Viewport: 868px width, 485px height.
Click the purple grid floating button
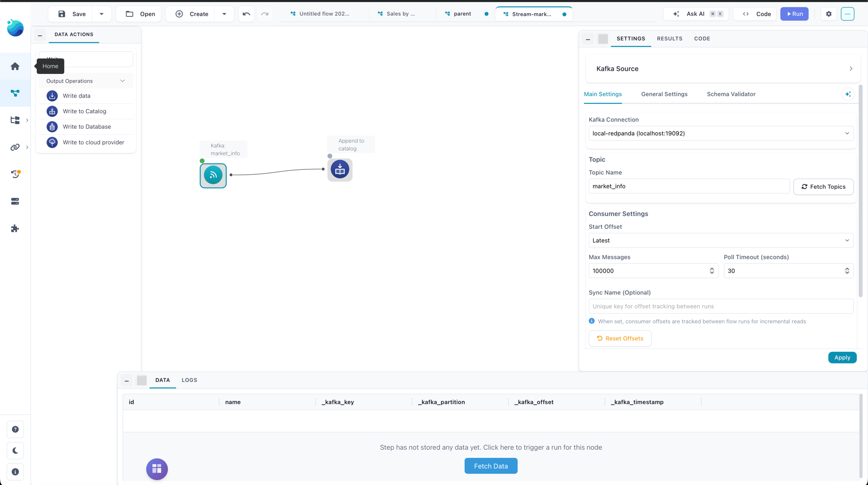pos(157,469)
